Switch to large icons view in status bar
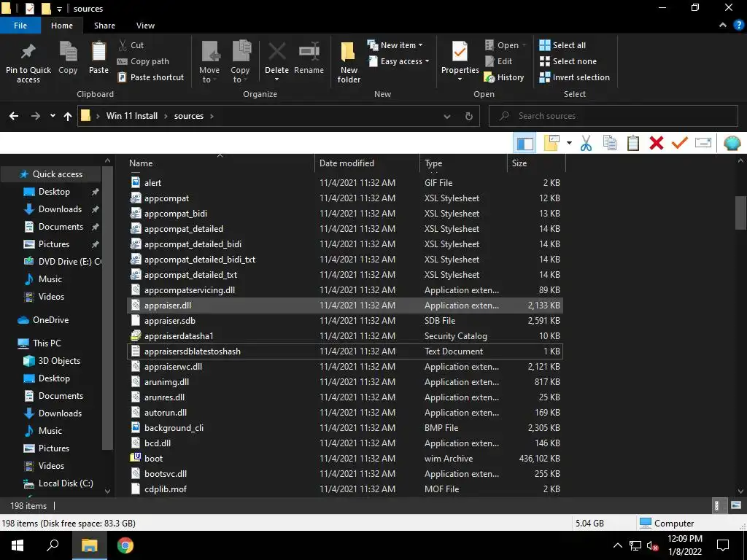This screenshot has width=747, height=560. [x=735, y=506]
